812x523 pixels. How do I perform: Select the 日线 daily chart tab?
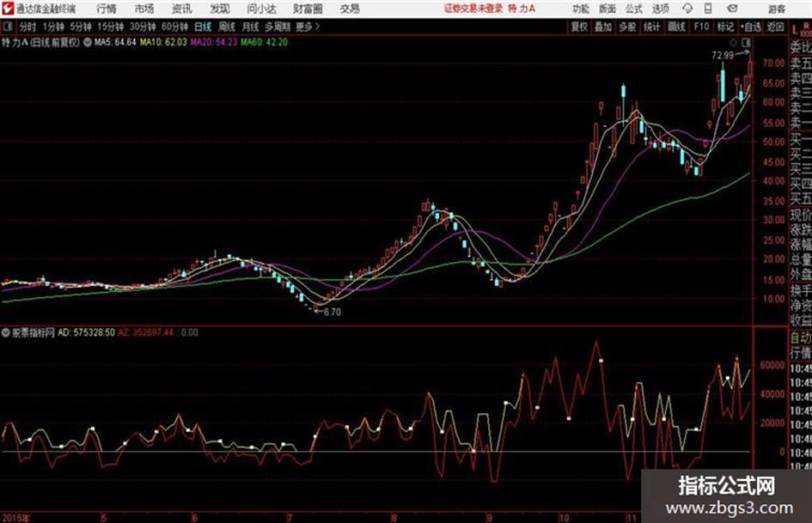coord(203,27)
